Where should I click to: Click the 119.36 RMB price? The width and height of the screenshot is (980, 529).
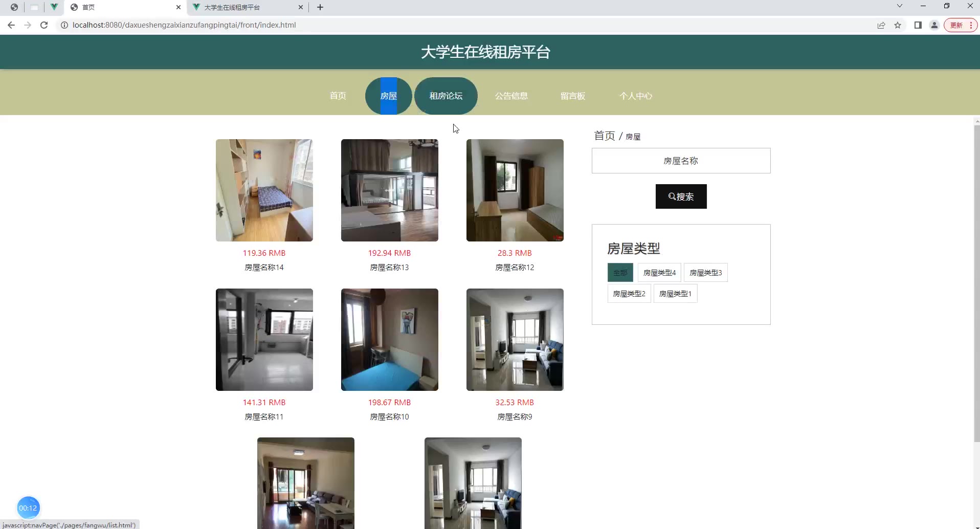click(x=264, y=253)
